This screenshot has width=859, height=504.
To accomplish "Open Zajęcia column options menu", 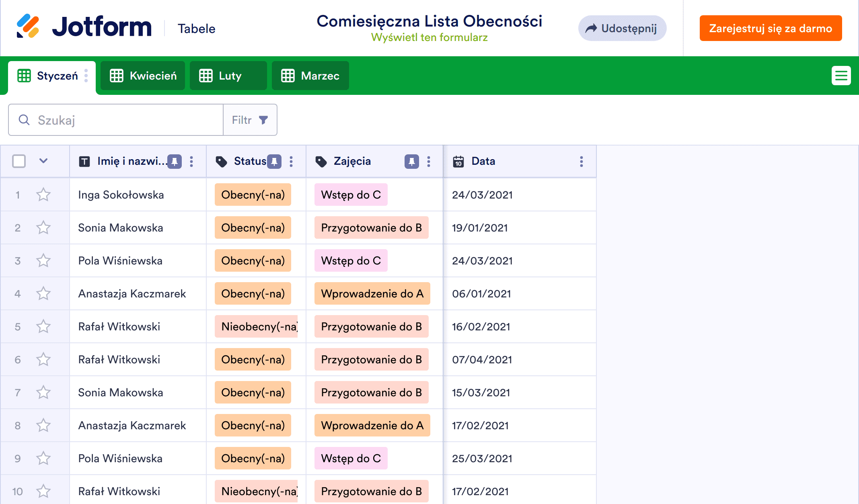I will [429, 162].
